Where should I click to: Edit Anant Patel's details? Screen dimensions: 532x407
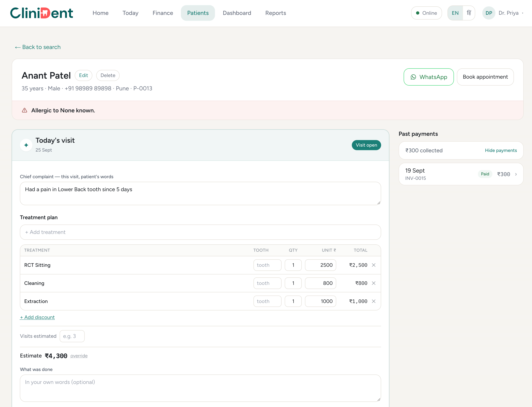tap(83, 75)
